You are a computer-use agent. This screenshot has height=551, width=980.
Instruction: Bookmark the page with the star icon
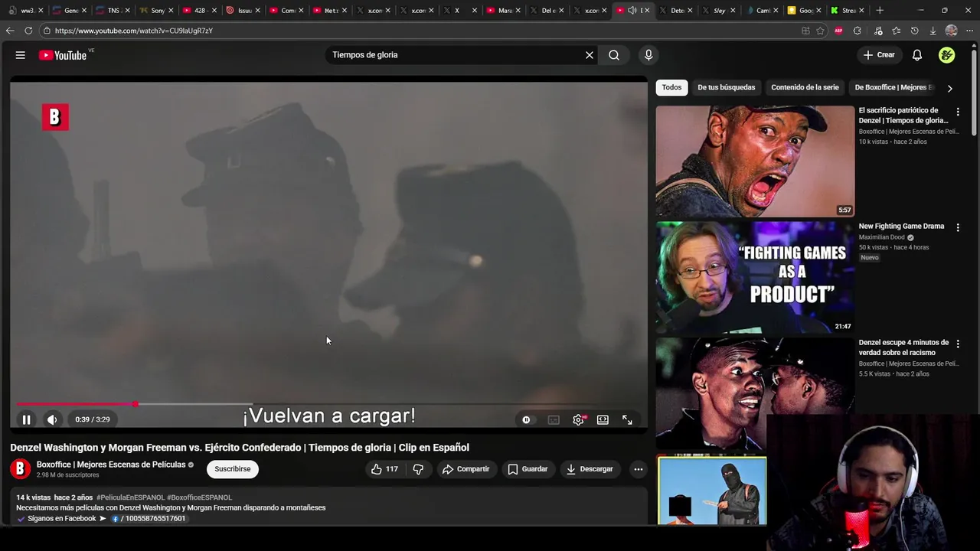click(820, 31)
